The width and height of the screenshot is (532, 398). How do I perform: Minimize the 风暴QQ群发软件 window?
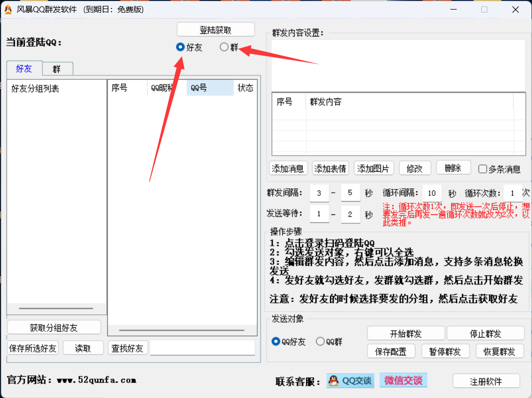coord(453,10)
